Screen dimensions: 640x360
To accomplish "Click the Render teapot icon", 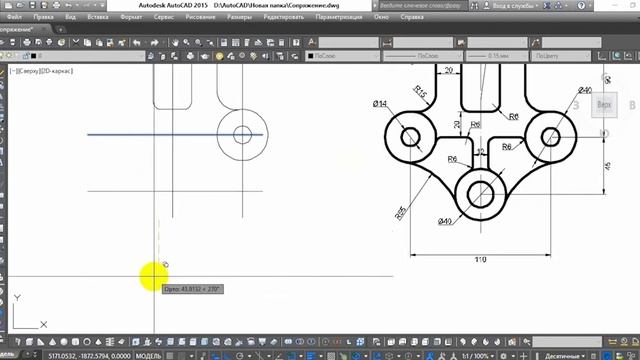I will tap(204, 56).
